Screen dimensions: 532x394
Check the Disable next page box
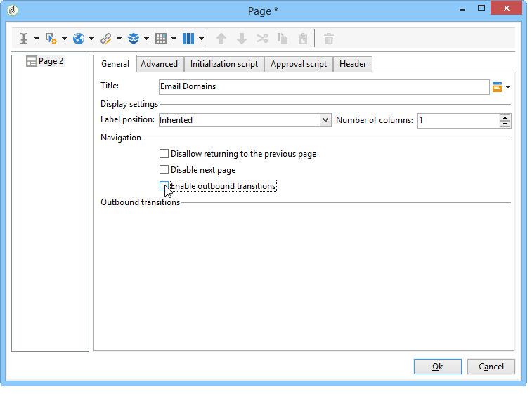click(x=164, y=169)
